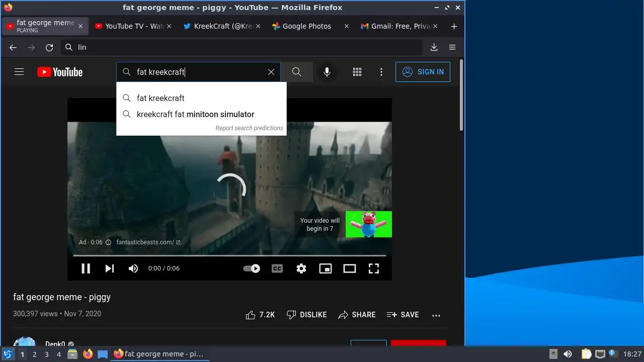The image size is (644, 362).
Task: Toggle closed captions
Action: [277, 268]
